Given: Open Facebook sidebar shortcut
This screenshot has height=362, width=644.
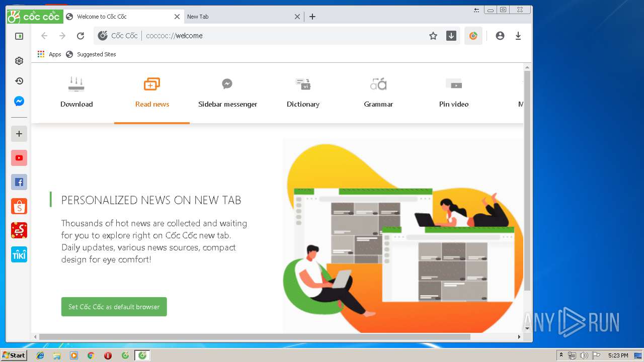Looking at the screenshot, I should pyautogui.click(x=19, y=182).
